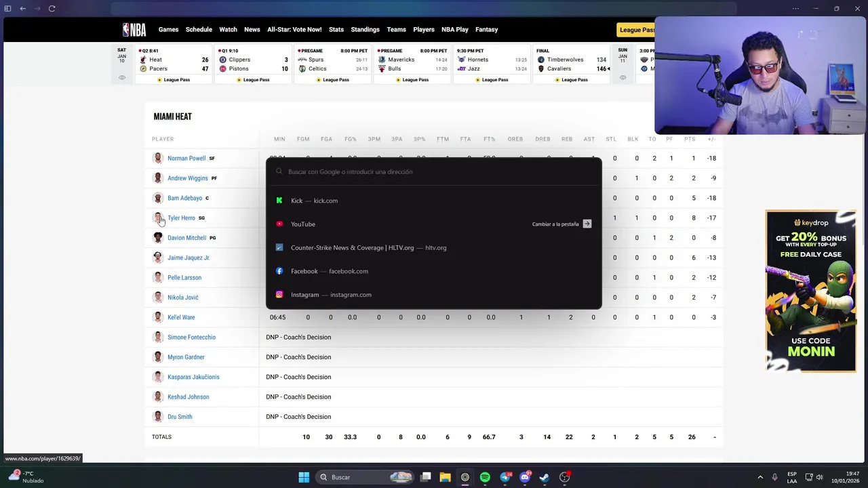Toggle score visibility eye under SAT JAN 10
The height and width of the screenshot is (488, 868).
click(x=122, y=77)
